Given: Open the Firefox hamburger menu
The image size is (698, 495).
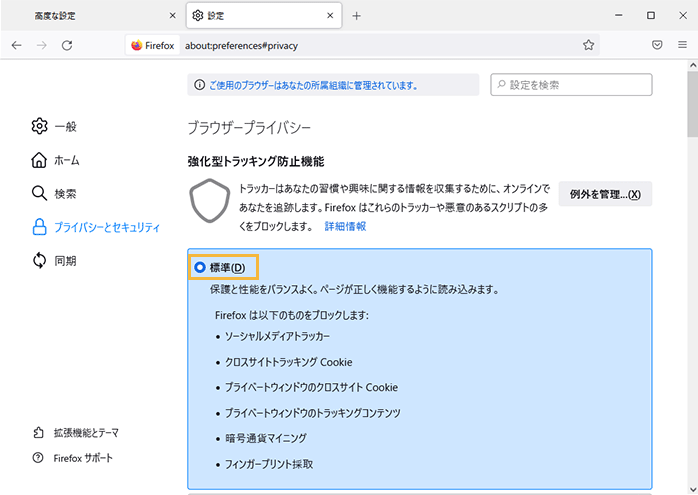Looking at the screenshot, I should point(682,45).
